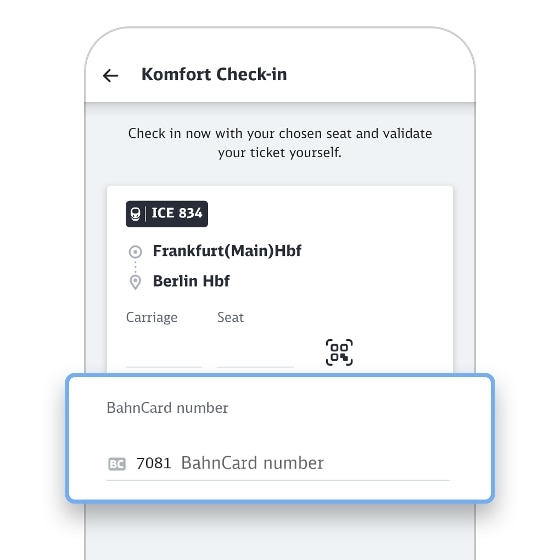
Task: Click the Frankfurt origin station marker icon
Action: 135,251
